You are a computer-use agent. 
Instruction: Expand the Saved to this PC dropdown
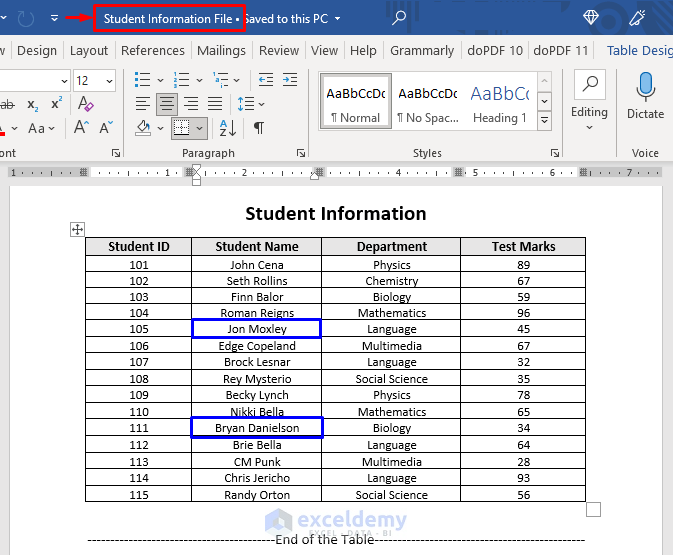337,18
